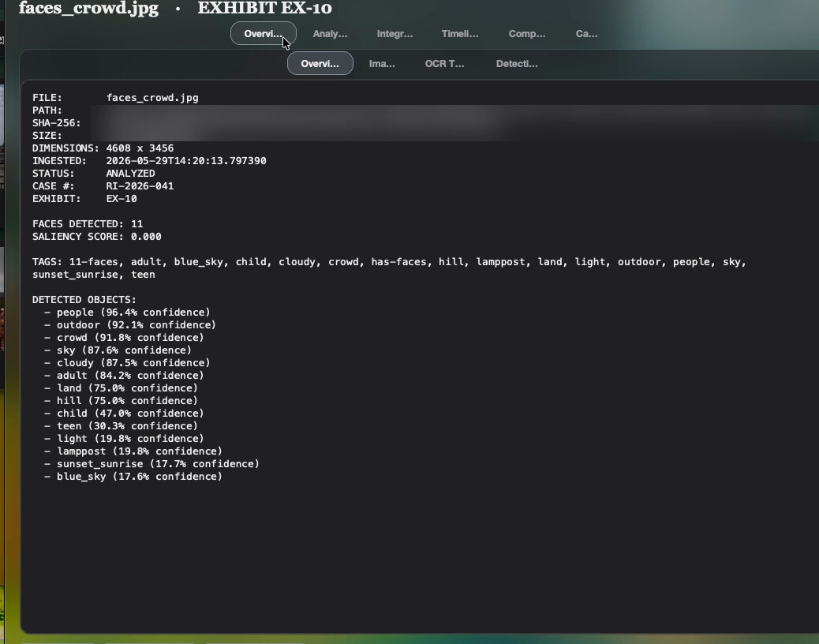Click the blue_sky (17.6% confidence) row
Screen dimensions: 819x644
[x=133, y=477]
